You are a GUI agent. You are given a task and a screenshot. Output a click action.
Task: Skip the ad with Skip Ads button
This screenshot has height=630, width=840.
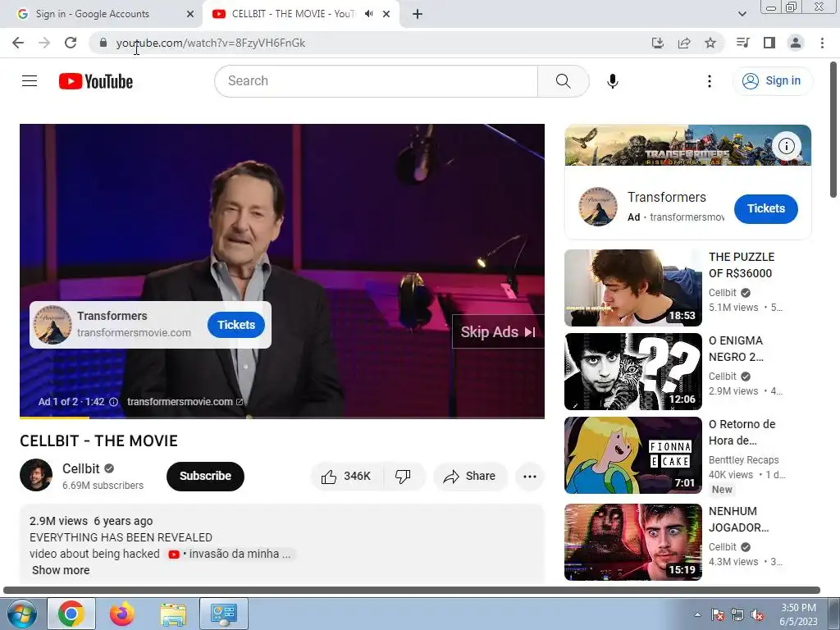498,332
